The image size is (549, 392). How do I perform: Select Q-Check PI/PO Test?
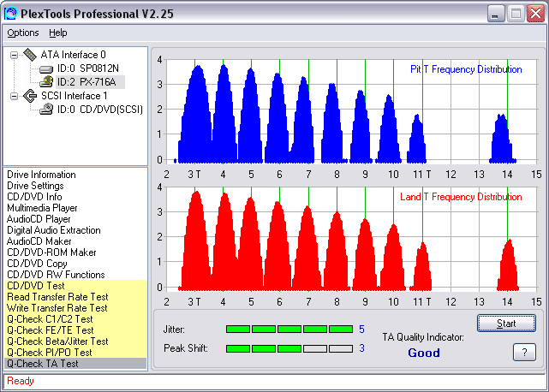click(x=75, y=353)
